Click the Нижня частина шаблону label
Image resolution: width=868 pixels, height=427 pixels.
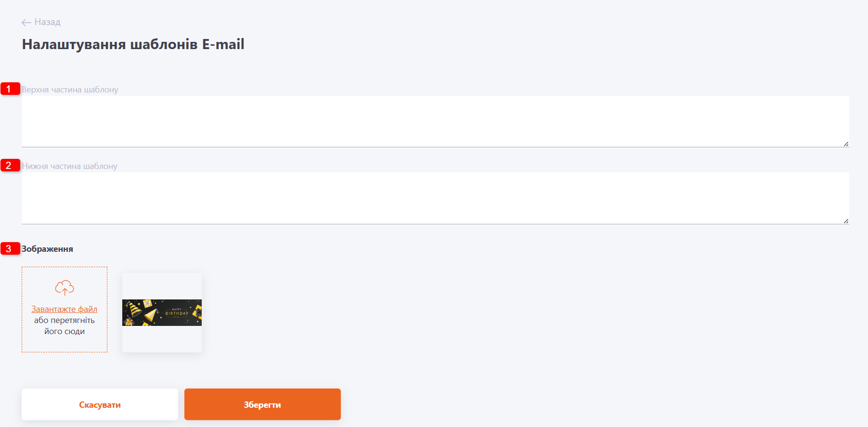69,166
